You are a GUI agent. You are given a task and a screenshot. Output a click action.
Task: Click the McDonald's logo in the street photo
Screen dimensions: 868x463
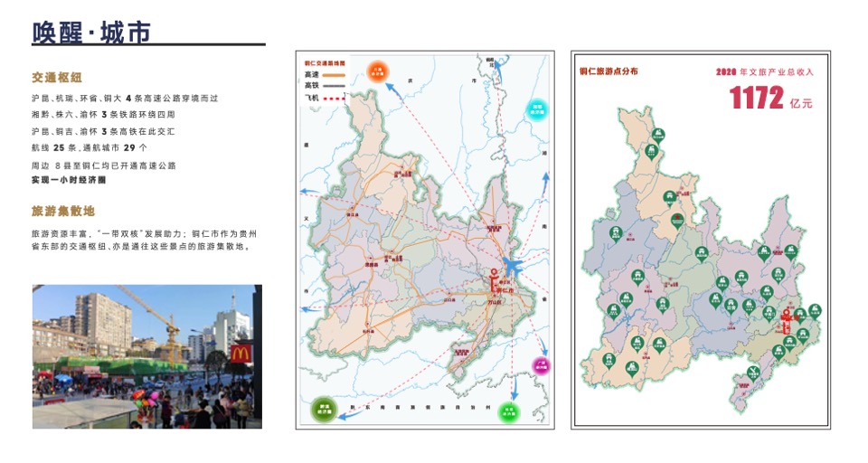pyautogui.click(x=241, y=353)
